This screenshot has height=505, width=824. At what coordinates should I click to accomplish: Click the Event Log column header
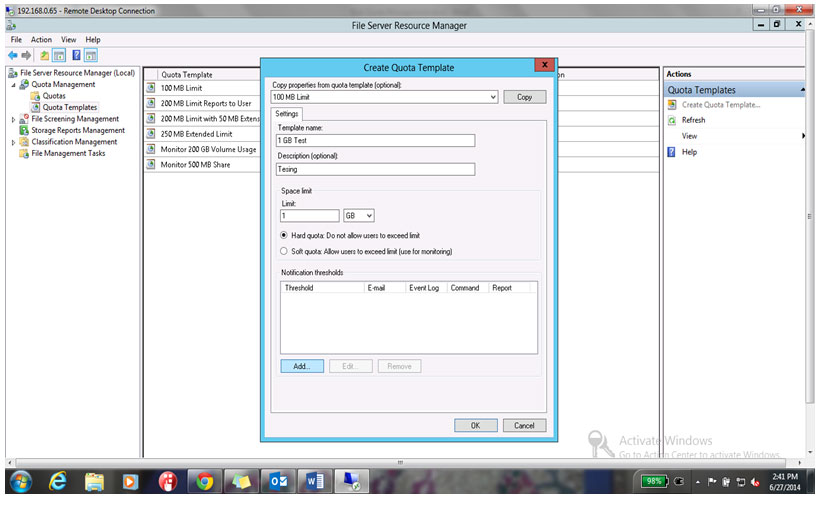click(426, 288)
